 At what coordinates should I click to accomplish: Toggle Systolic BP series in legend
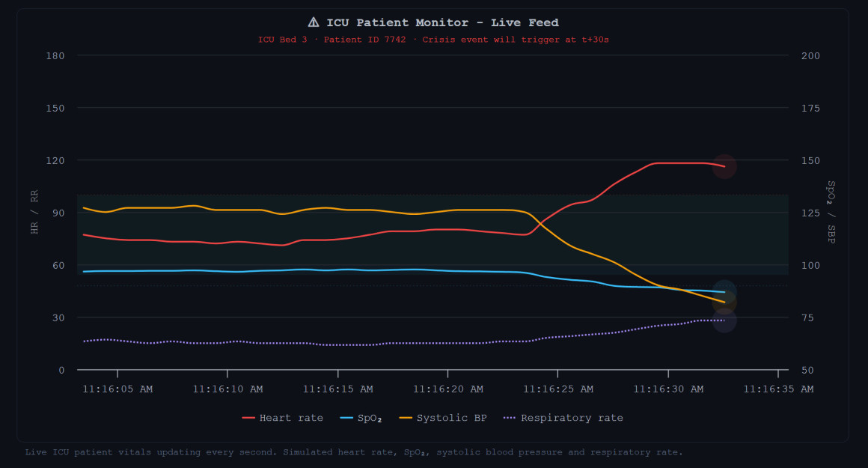(x=443, y=418)
